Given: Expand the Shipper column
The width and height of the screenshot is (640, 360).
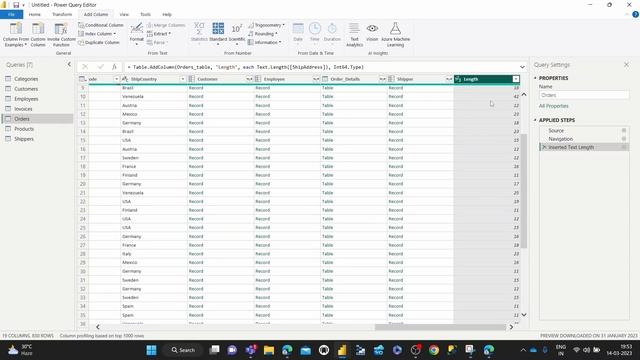Looking at the screenshot, I should click(x=449, y=79).
